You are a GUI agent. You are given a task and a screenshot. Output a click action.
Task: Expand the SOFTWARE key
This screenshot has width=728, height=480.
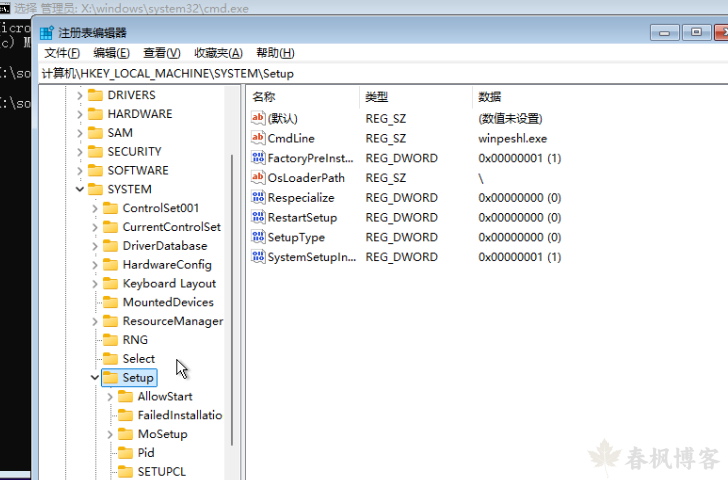[79, 171]
